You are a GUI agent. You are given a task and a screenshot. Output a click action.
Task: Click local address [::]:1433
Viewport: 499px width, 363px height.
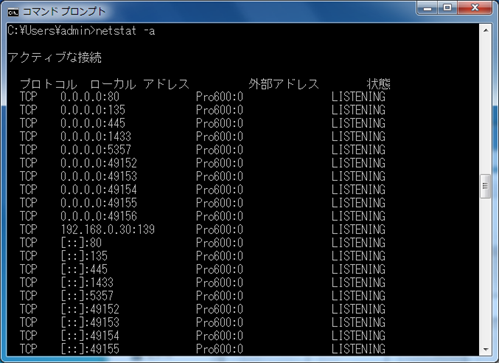pos(87,283)
